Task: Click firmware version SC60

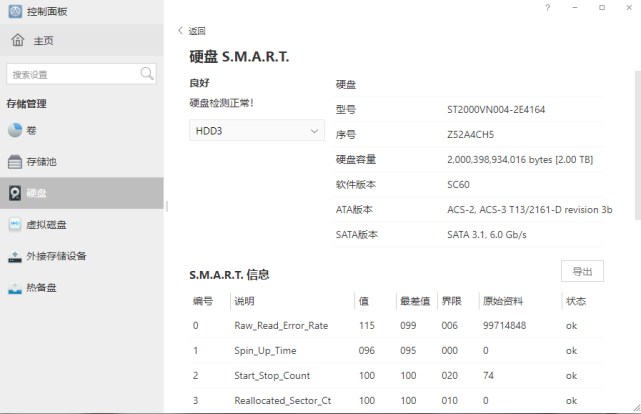Action: click(458, 185)
